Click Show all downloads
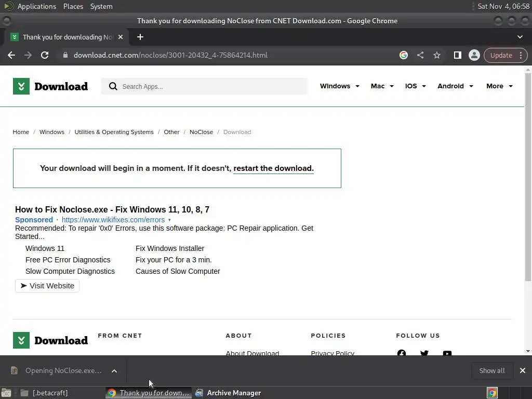532x399 pixels. click(491, 371)
